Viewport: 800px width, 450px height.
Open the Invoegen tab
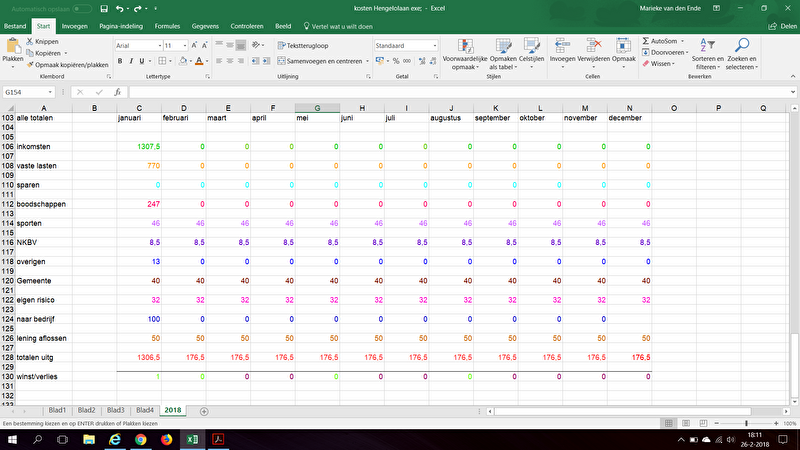click(74, 26)
